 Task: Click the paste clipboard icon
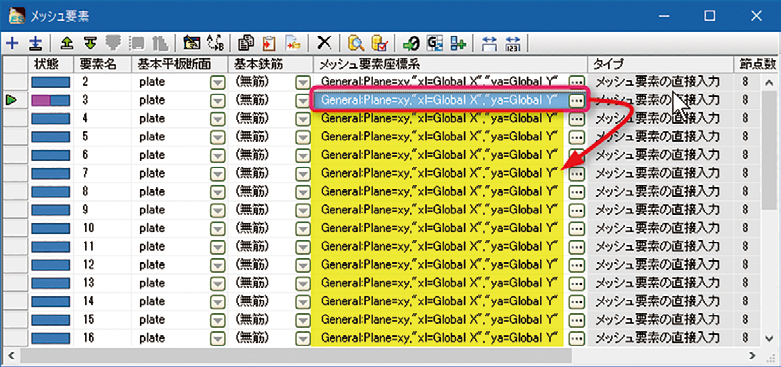click(x=269, y=43)
